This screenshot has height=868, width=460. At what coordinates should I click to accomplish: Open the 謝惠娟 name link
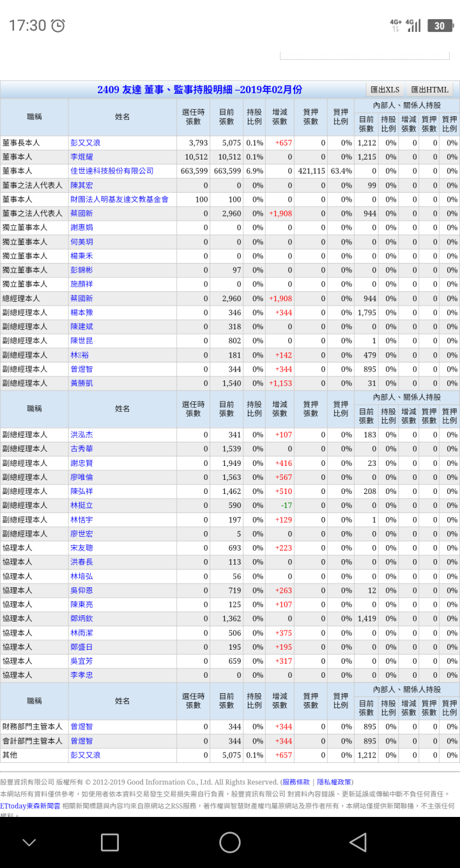(81, 227)
